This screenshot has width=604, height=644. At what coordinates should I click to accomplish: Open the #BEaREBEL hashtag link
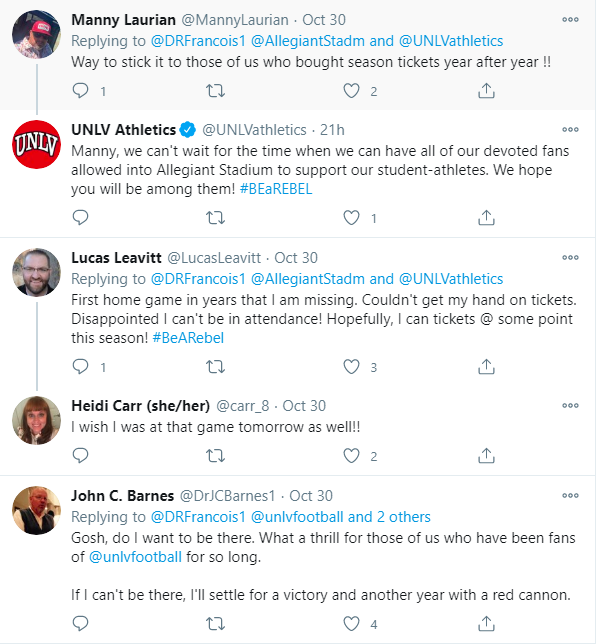coord(276,189)
